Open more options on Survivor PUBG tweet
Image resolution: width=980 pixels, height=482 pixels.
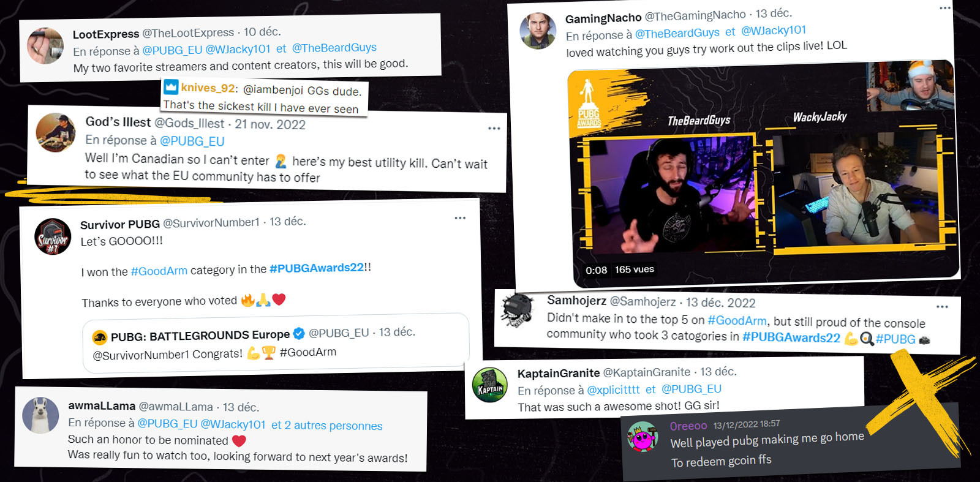click(x=460, y=218)
